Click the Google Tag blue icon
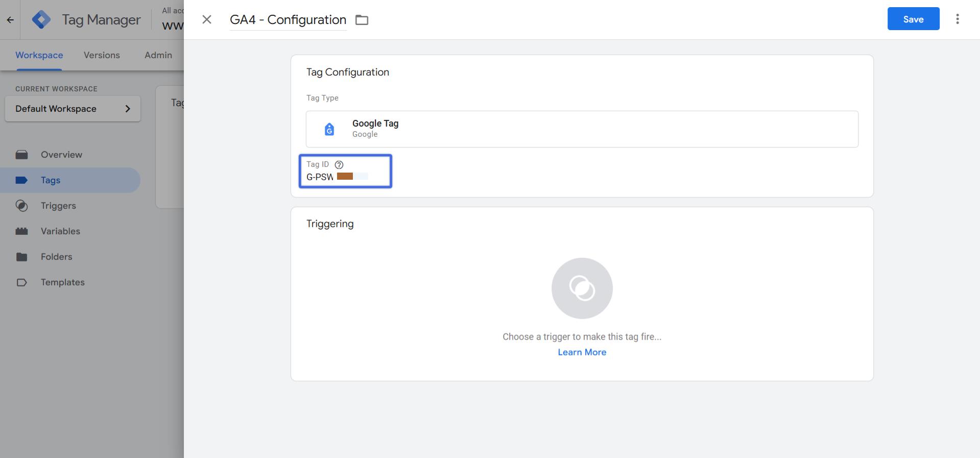Screen dimensions: 980x458 pyautogui.click(x=329, y=129)
